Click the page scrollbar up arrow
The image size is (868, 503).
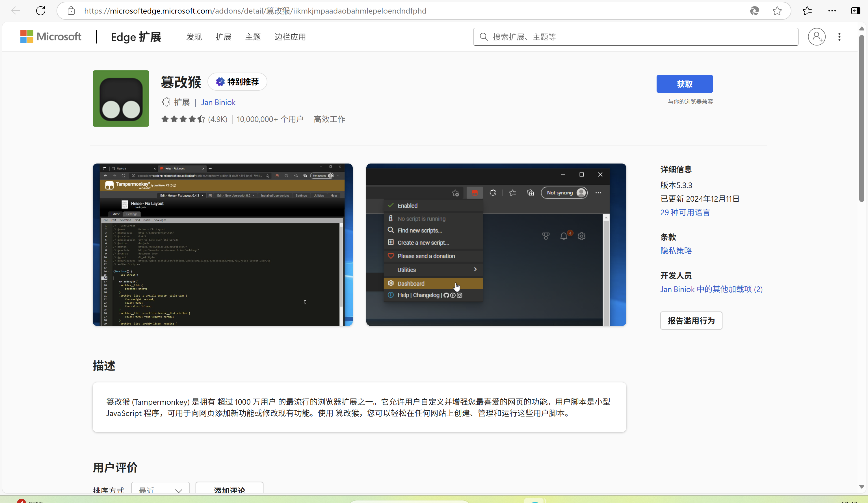(861, 29)
